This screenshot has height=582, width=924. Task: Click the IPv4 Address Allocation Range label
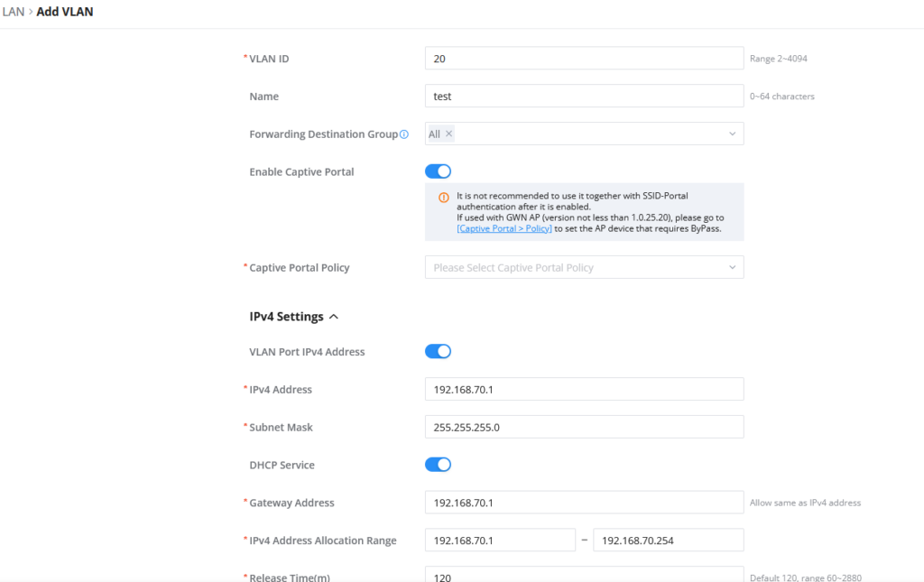pyautogui.click(x=323, y=540)
